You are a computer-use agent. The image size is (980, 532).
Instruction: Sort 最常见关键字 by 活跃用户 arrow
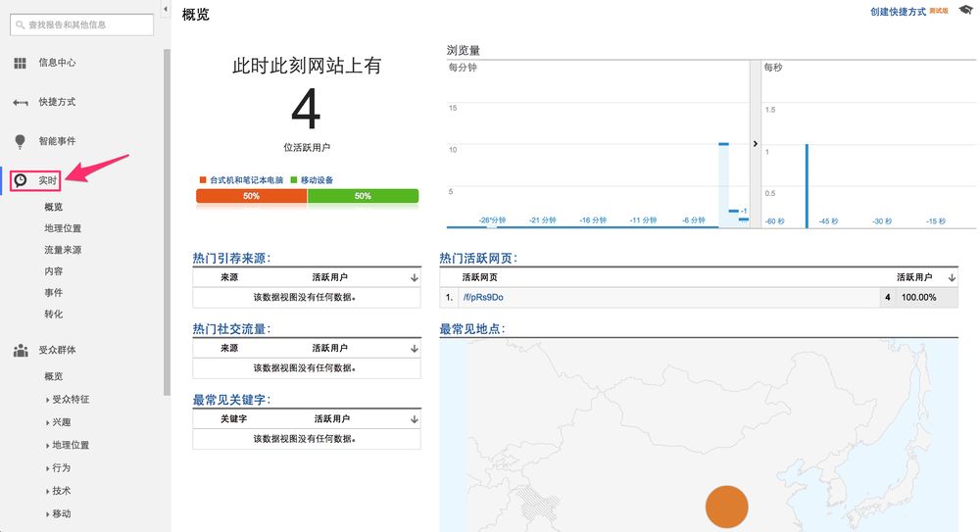coord(414,419)
